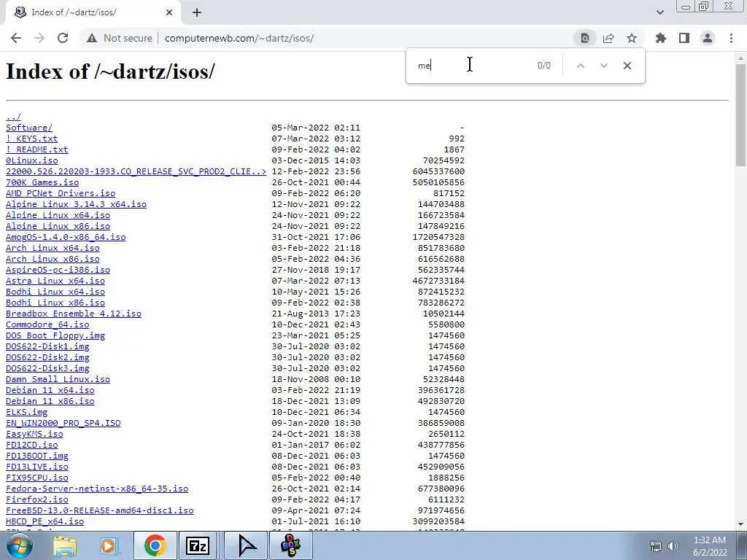Click the address bar URL
Image resolution: width=747 pixels, height=560 pixels.
tap(239, 38)
